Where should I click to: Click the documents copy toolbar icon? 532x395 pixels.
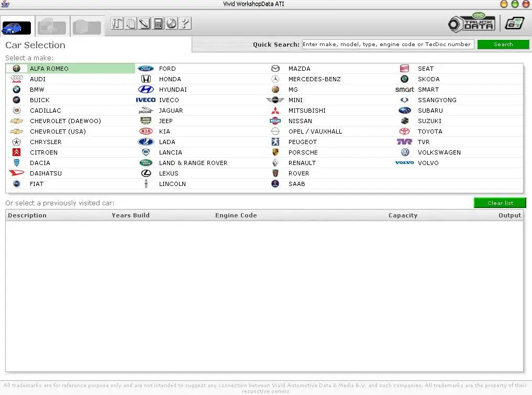tap(130, 24)
